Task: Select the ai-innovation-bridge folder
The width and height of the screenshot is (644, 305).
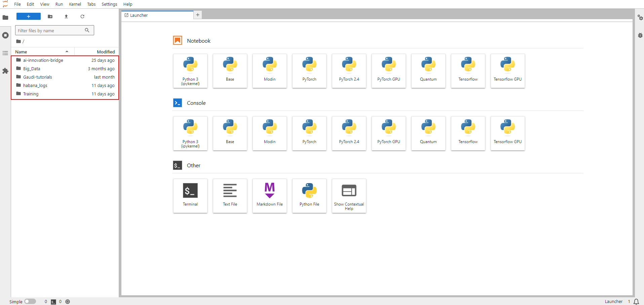Action: click(x=65, y=60)
